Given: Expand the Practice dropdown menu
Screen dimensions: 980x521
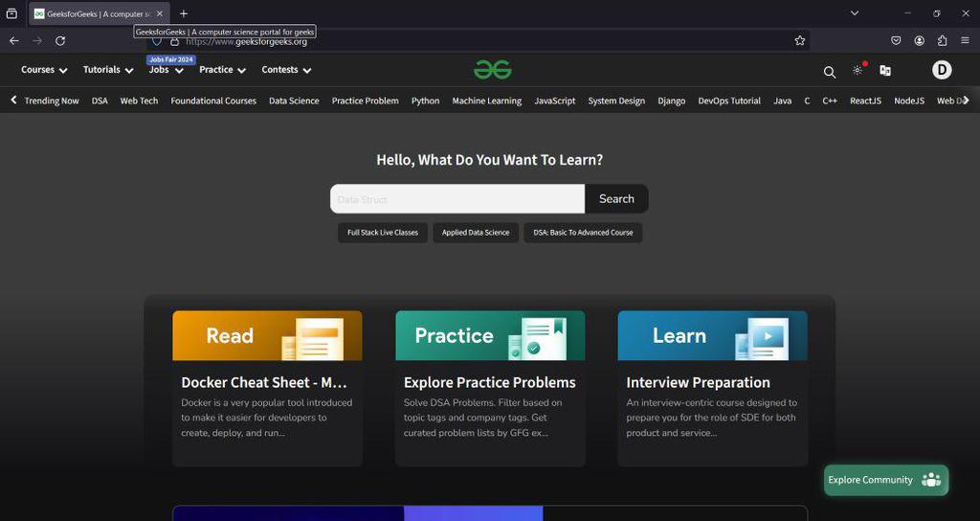Looking at the screenshot, I should tap(222, 69).
